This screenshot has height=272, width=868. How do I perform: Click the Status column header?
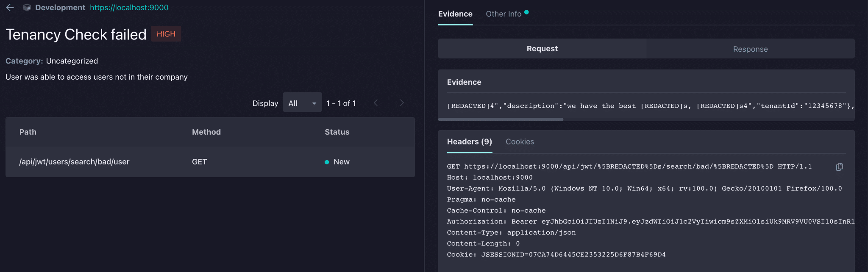(337, 132)
